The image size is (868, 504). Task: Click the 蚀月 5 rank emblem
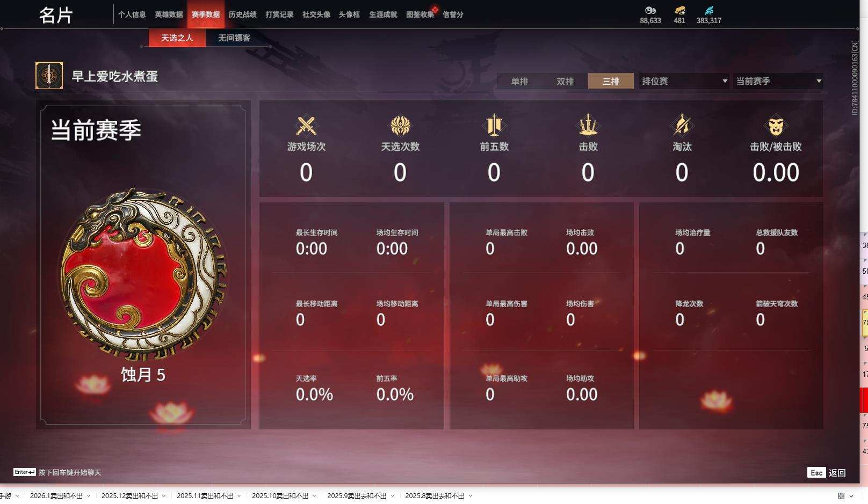pos(143,274)
